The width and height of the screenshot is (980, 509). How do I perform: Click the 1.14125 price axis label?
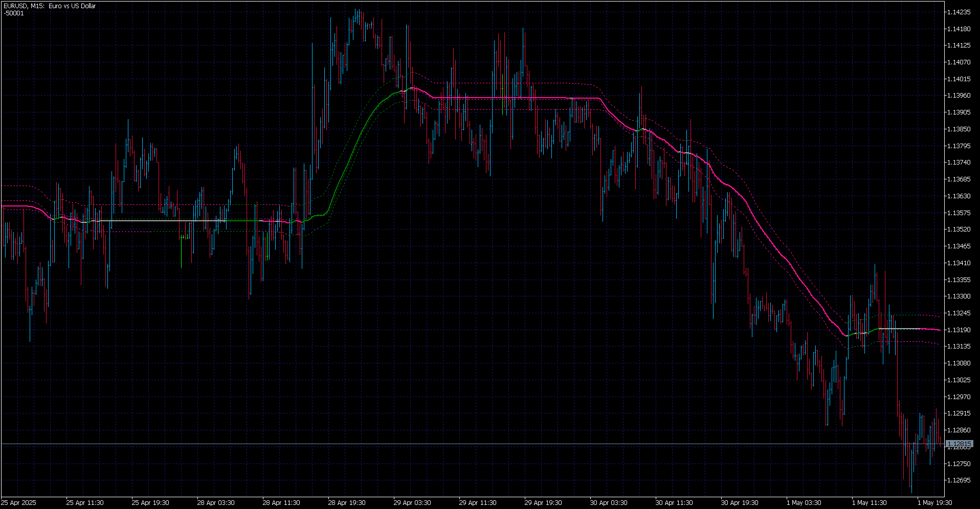coord(959,45)
